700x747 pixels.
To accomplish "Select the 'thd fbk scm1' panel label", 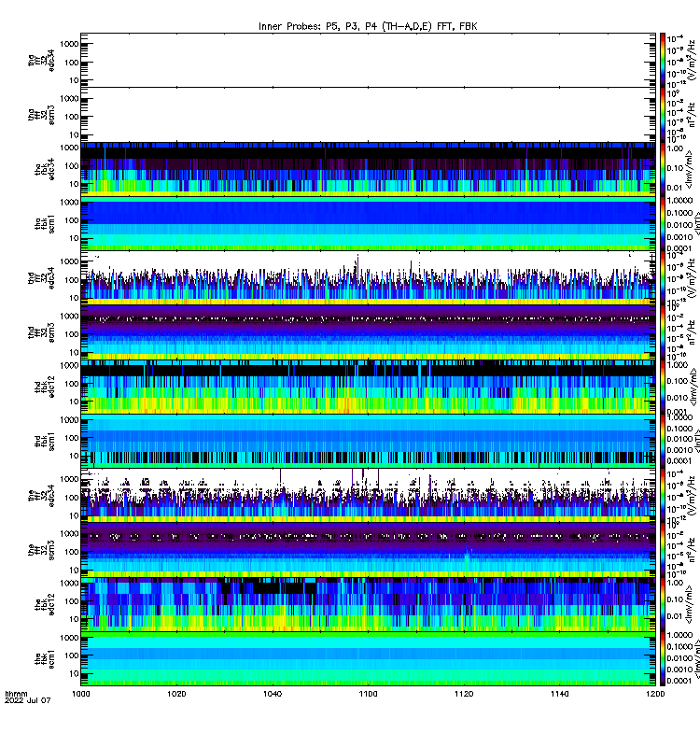I will coord(45,442).
